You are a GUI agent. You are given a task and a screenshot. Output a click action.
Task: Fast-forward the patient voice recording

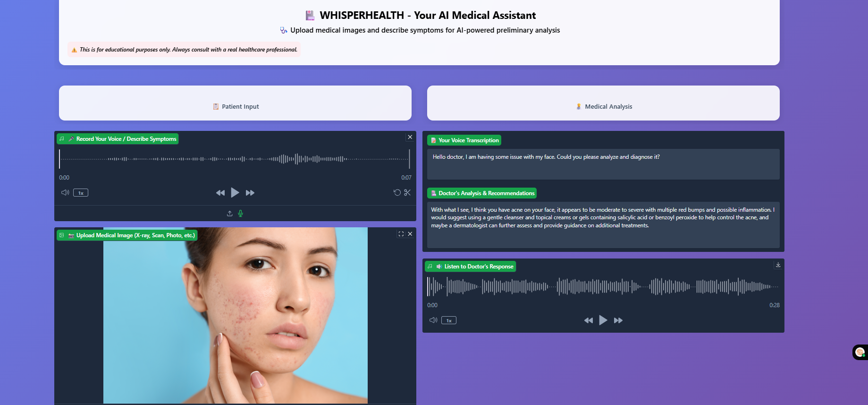250,193
